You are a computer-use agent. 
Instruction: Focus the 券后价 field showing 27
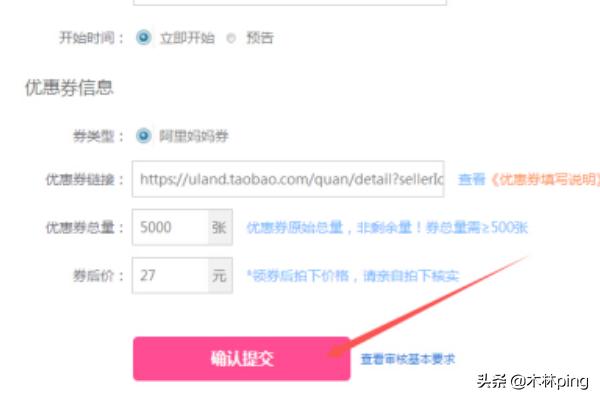[x=170, y=275]
